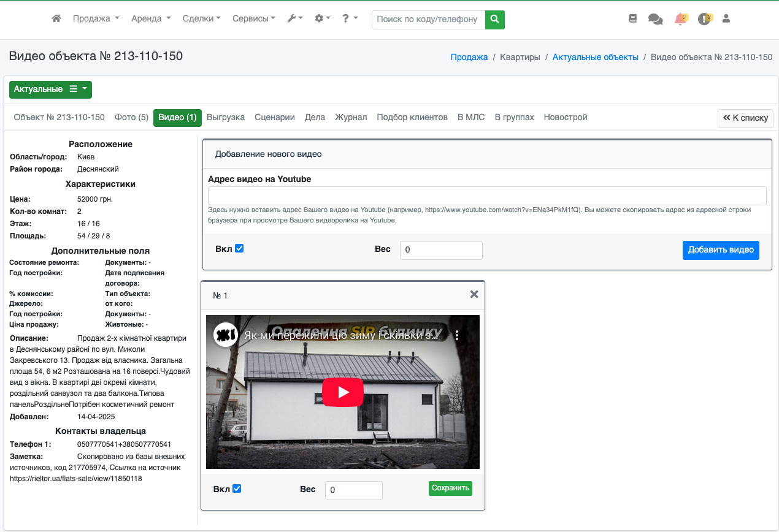This screenshot has width=779, height=532.
Task: Open the book icon in top bar
Action: pyautogui.click(x=633, y=19)
